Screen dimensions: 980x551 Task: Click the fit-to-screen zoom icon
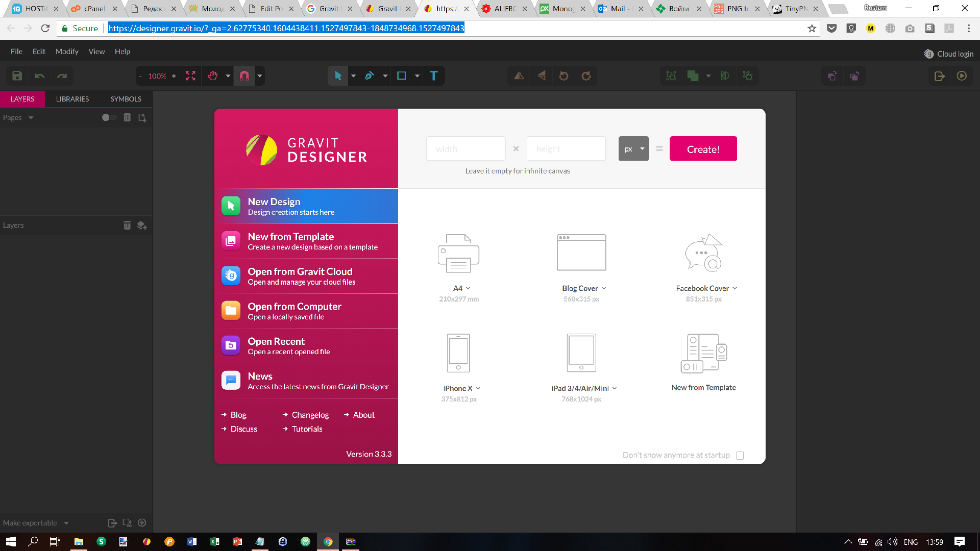click(x=190, y=76)
